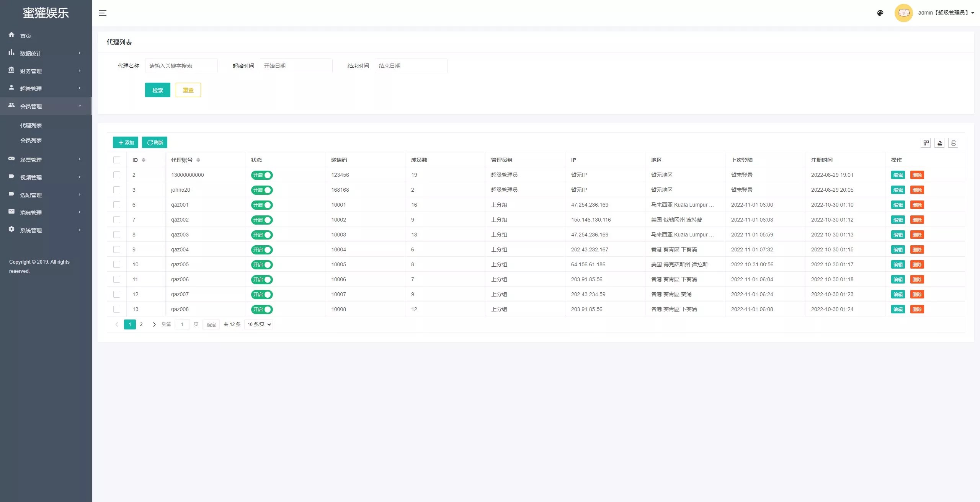Open 会员列表 in the sidebar submenu
Screen dimensions: 980x502
31,140
